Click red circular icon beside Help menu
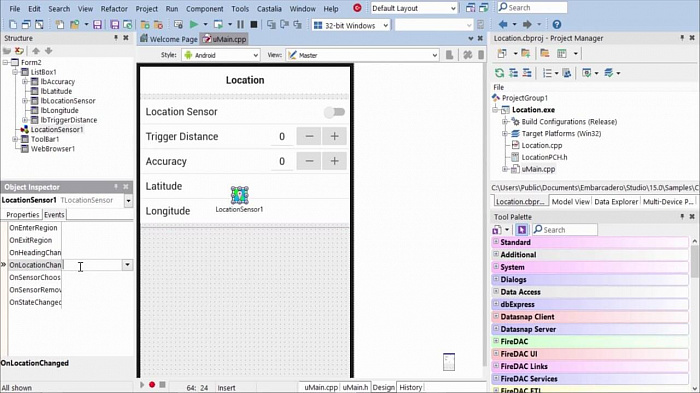Image resolution: width=700 pixels, height=393 pixels. [x=357, y=8]
